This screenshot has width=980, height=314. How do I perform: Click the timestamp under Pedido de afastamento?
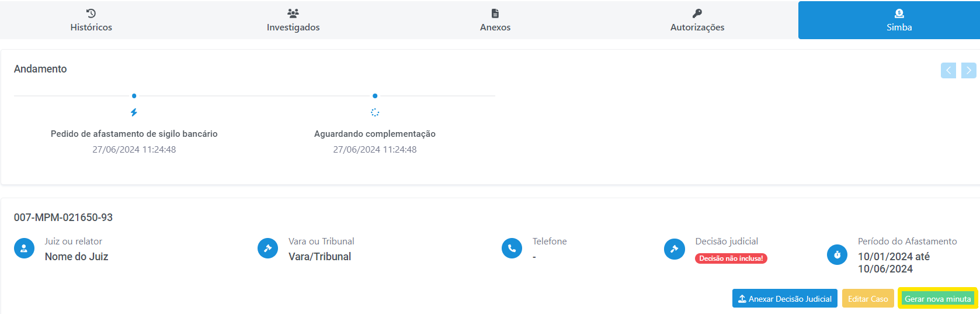coord(134,150)
